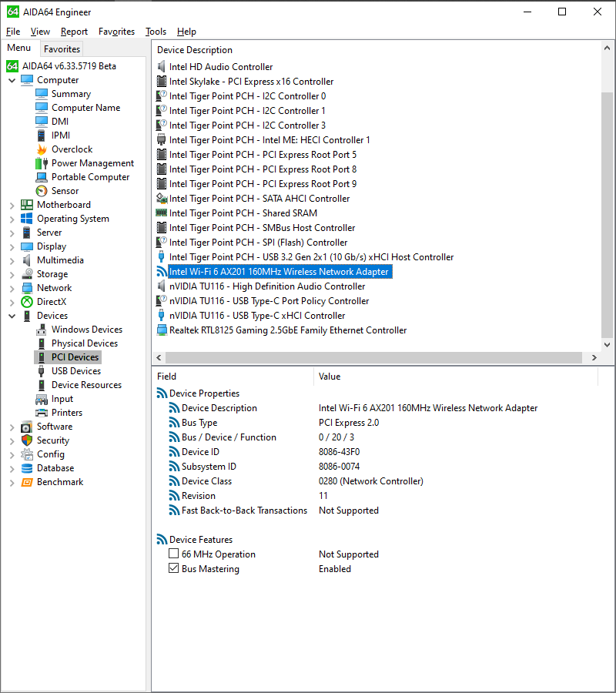The height and width of the screenshot is (693, 616).
Task: Switch to the Favorites tab in sidebar
Action: coord(62,49)
